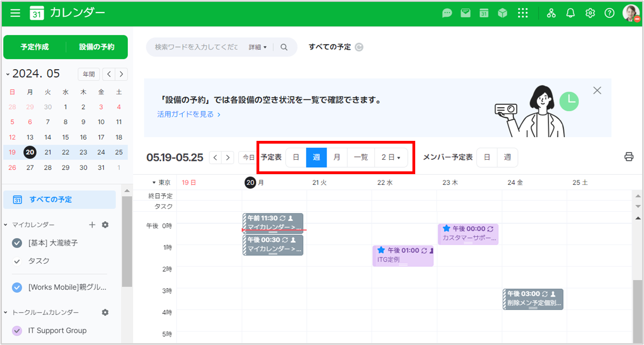Open the settings gear in header

coord(590,13)
